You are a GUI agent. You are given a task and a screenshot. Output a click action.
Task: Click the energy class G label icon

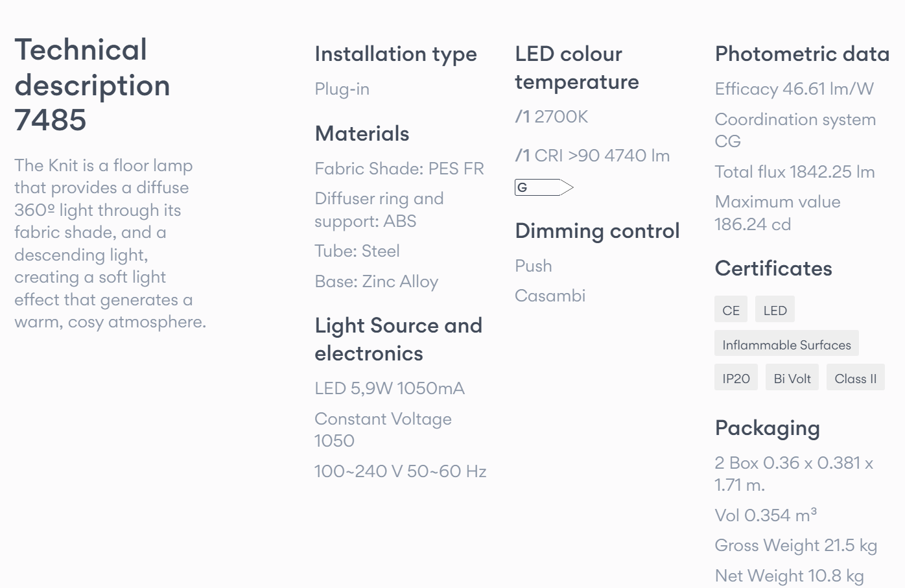pos(544,187)
